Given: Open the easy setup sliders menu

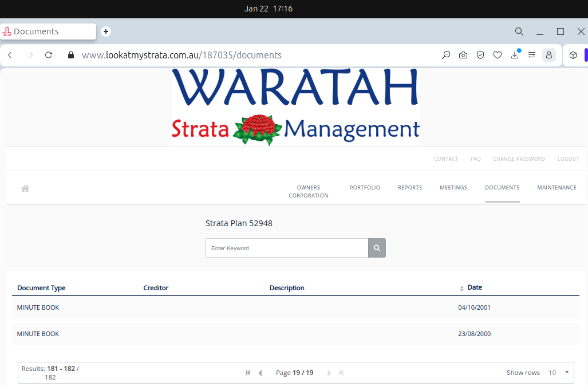Looking at the screenshot, I should (532, 55).
